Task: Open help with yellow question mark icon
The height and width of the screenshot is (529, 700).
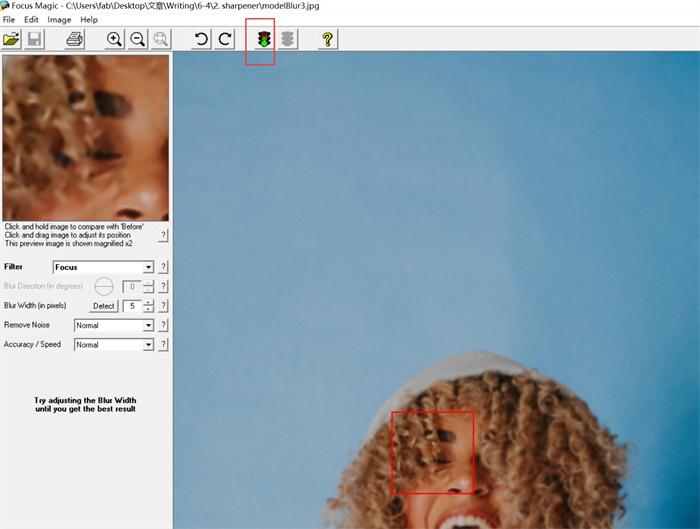Action: point(327,39)
